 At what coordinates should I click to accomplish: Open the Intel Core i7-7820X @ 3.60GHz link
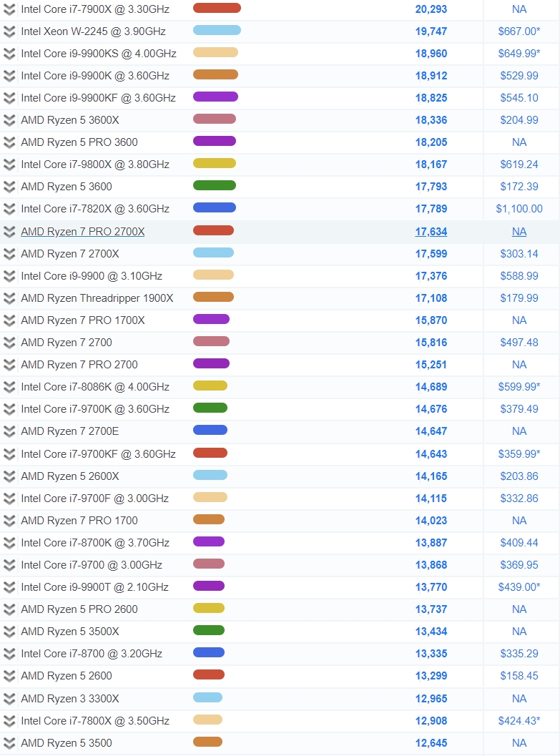pyautogui.click(x=95, y=209)
